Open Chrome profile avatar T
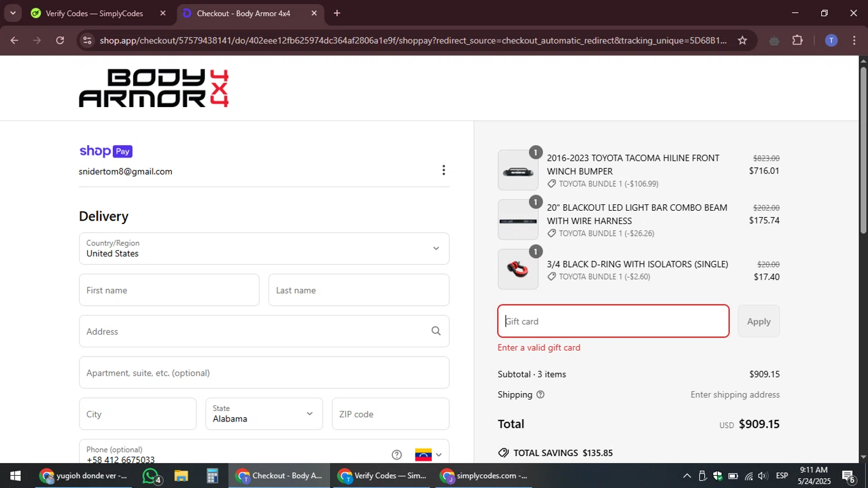868x488 pixels. (831, 41)
